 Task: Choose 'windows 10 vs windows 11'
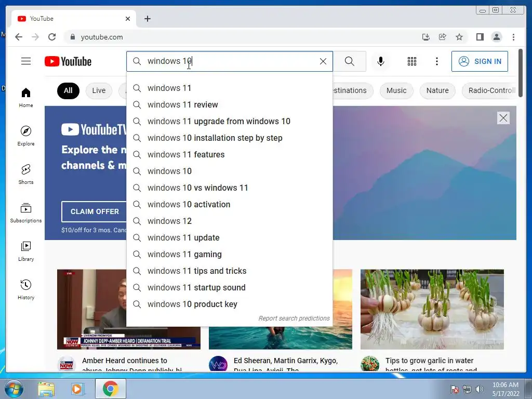(229, 188)
